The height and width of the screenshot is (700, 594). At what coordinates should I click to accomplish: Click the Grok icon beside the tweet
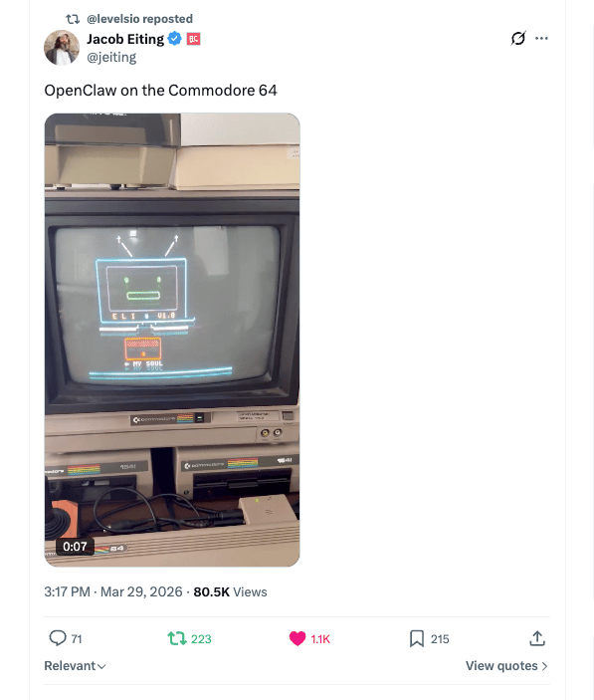pyautogui.click(x=518, y=39)
